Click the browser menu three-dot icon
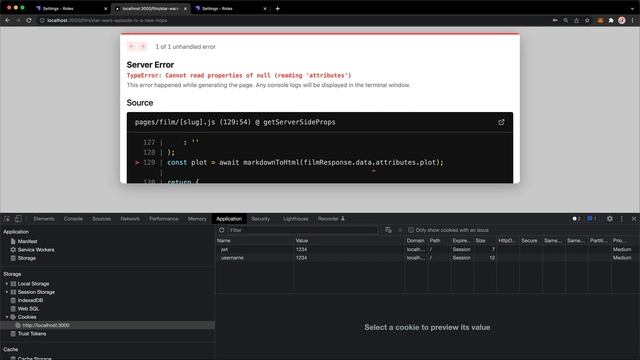The image size is (640, 360). click(633, 20)
